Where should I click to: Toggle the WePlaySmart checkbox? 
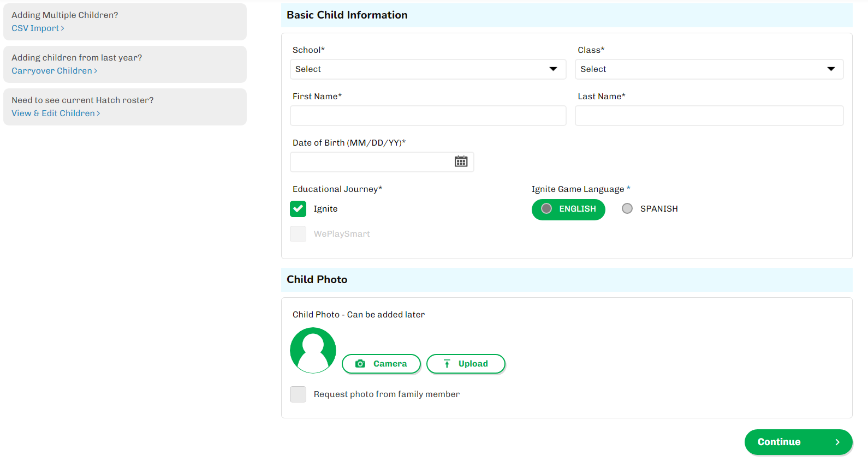click(298, 234)
